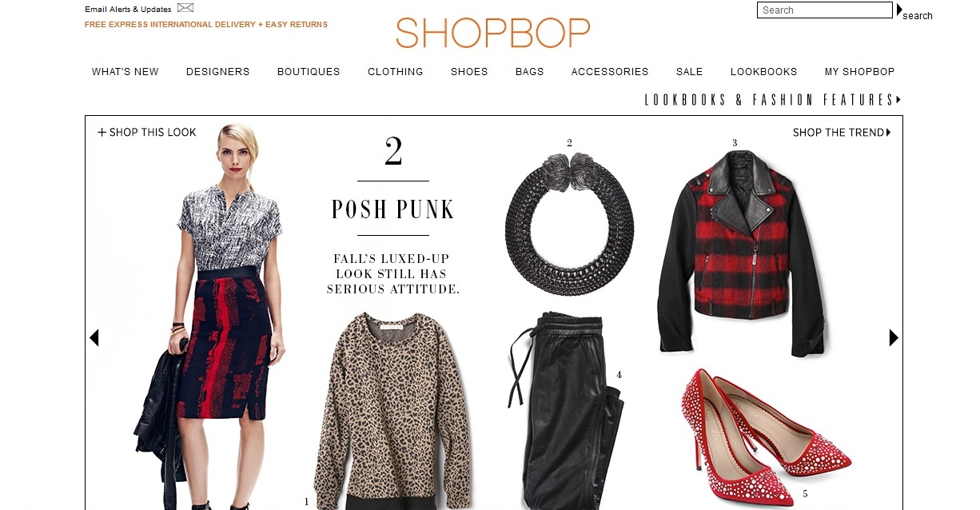Open My Shopbop account menu
This screenshot has width=980, height=510.
point(859,72)
